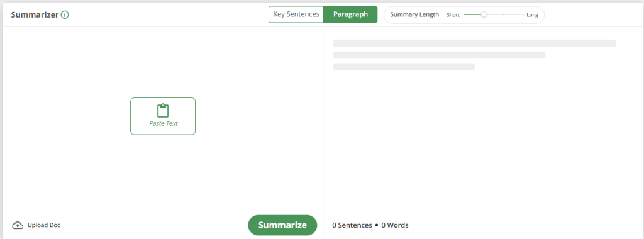The image size is (644, 239).
Task: Click the 0 Sentences counter
Action: pyautogui.click(x=352, y=225)
